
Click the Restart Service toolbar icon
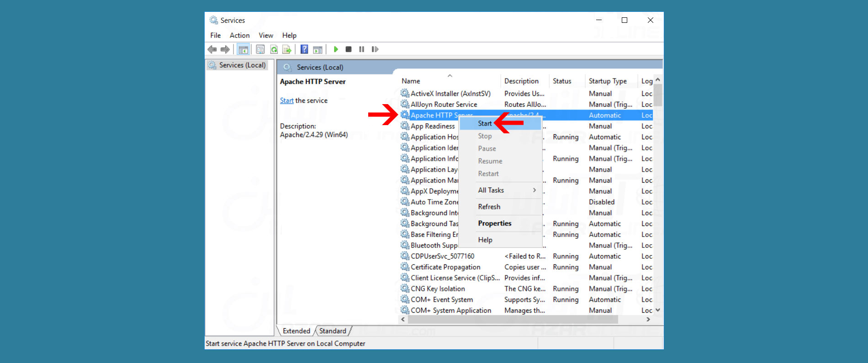(375, 49)
